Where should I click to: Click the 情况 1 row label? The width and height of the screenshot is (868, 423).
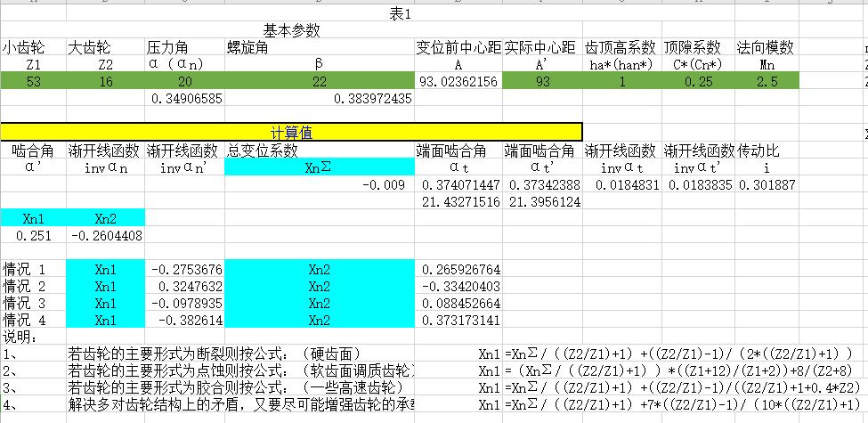coord(33,270)
